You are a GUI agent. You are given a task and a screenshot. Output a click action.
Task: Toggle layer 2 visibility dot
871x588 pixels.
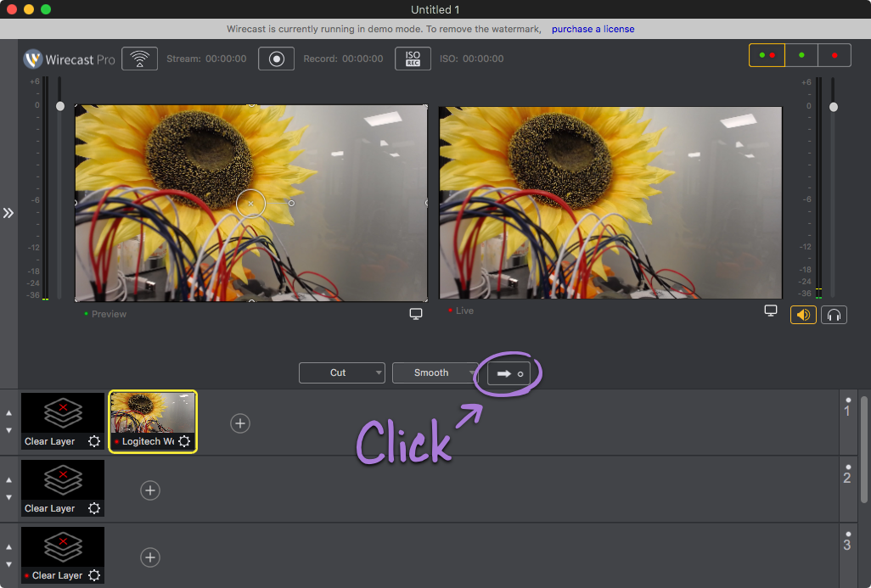848,467
